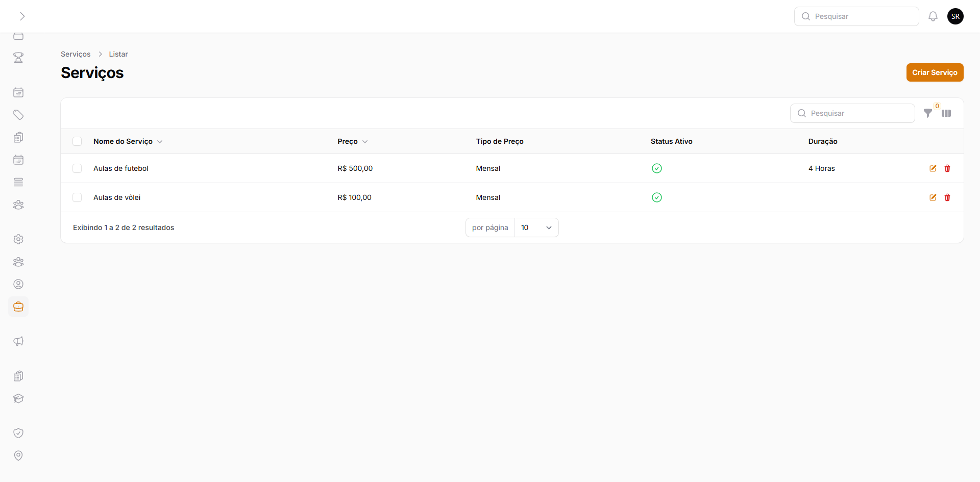980x482 pixels.
Task: Open the SR user avatar menu
Action: [955, 16]
